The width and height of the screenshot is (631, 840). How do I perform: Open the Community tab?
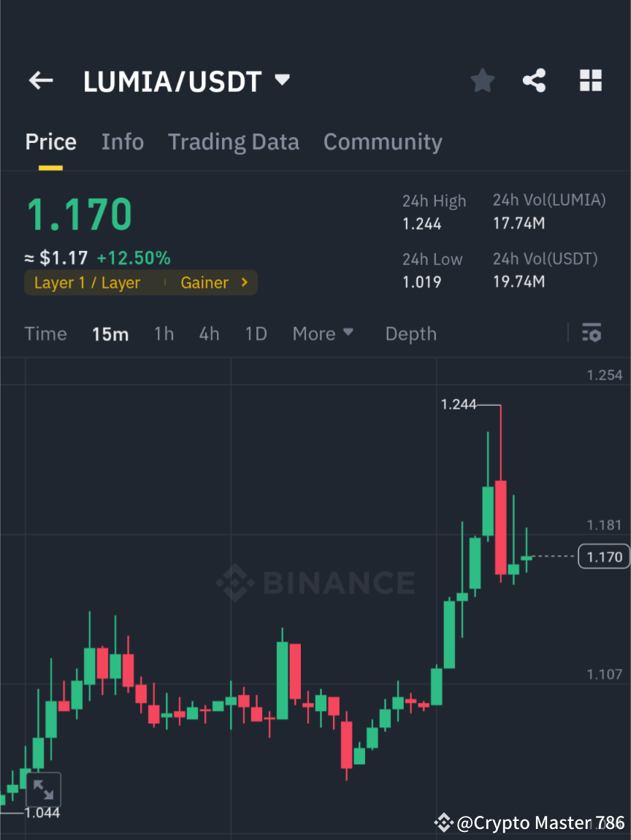383,142
